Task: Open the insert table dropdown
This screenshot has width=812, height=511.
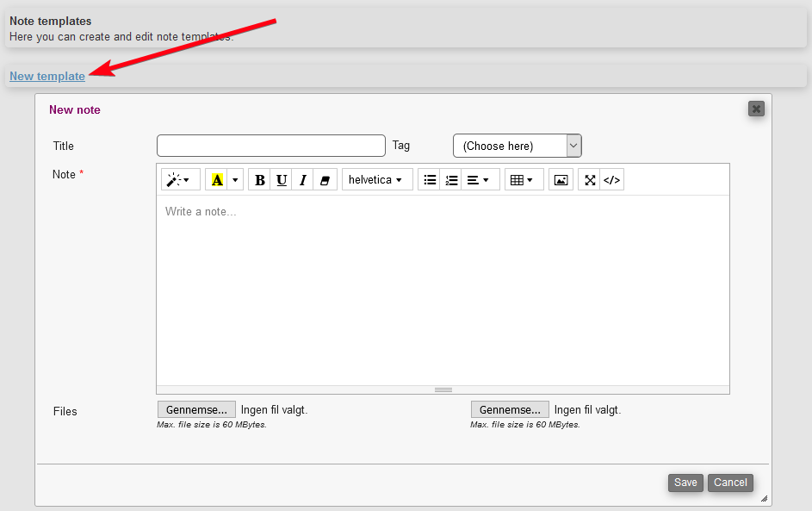Action: (x=522, y=180)
